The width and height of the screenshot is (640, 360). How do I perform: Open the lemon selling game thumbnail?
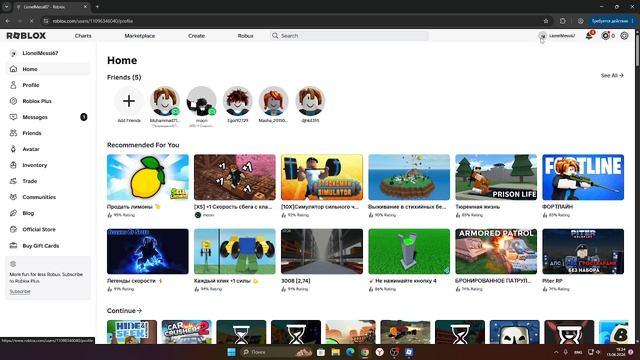click(148, 177)
